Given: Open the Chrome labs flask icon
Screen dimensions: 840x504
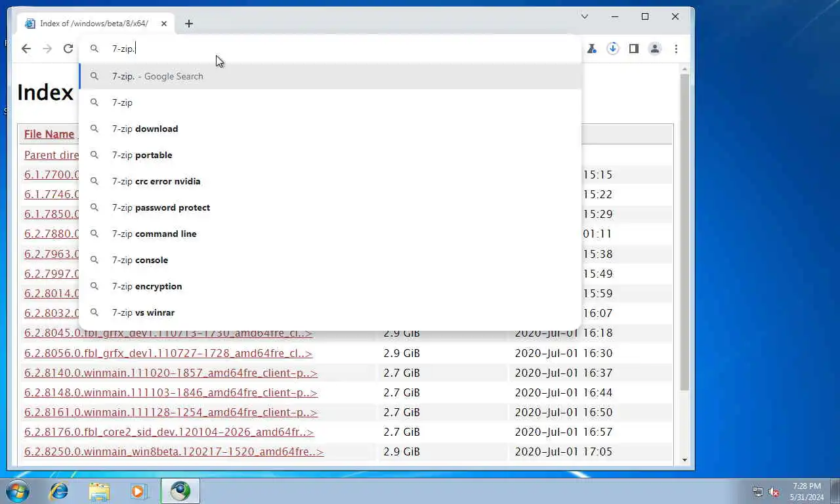Looking at the screenshot, I should click(592, 49).
